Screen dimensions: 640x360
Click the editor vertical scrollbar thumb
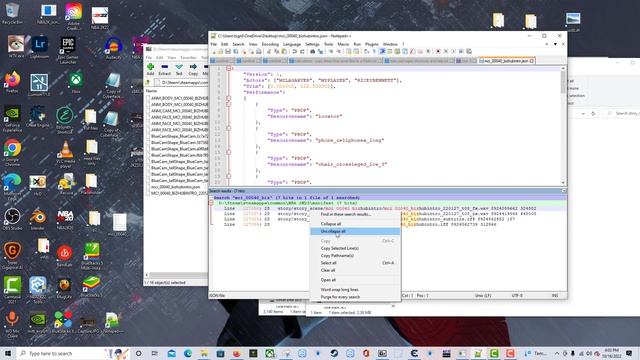563,82
